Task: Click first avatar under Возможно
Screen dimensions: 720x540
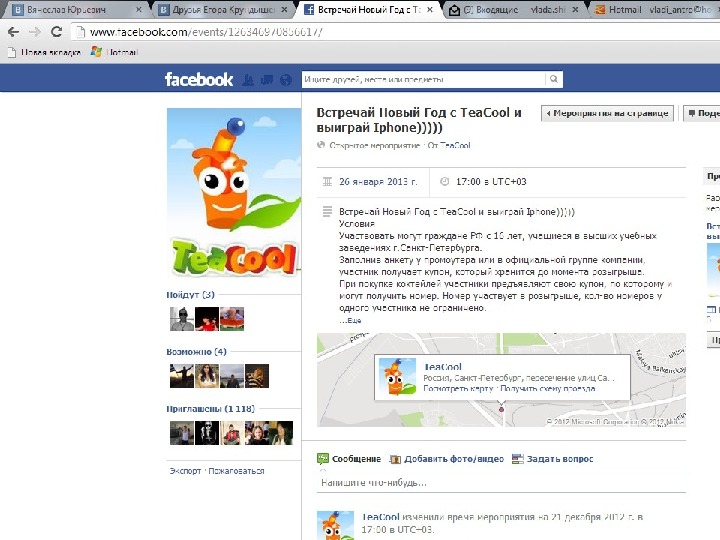Action: pyautogui.click(x=182, y=376)
